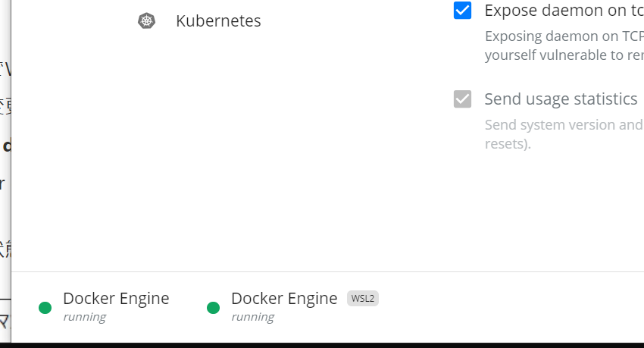Image resolution: width=644 pixels, height=348 pixels.
Task: Toggle the Send usage statistics checkbox
Action: pos(462,99)
